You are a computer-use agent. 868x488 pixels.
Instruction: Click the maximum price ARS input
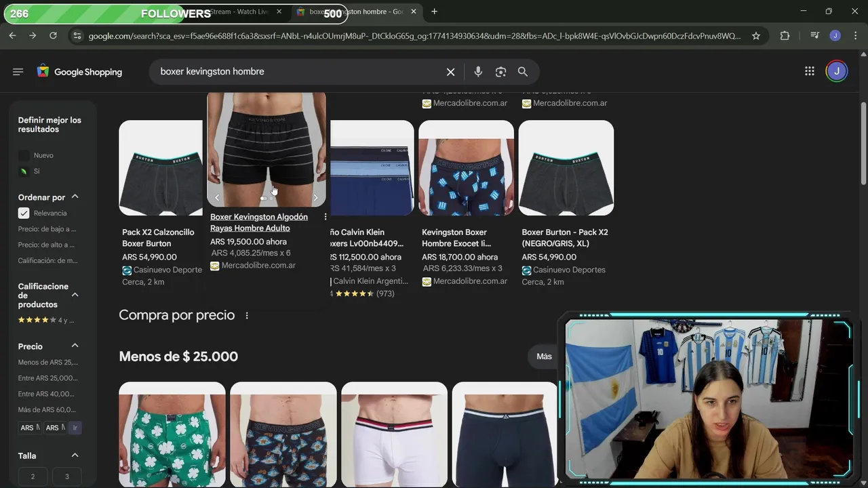tap(55, 428)
